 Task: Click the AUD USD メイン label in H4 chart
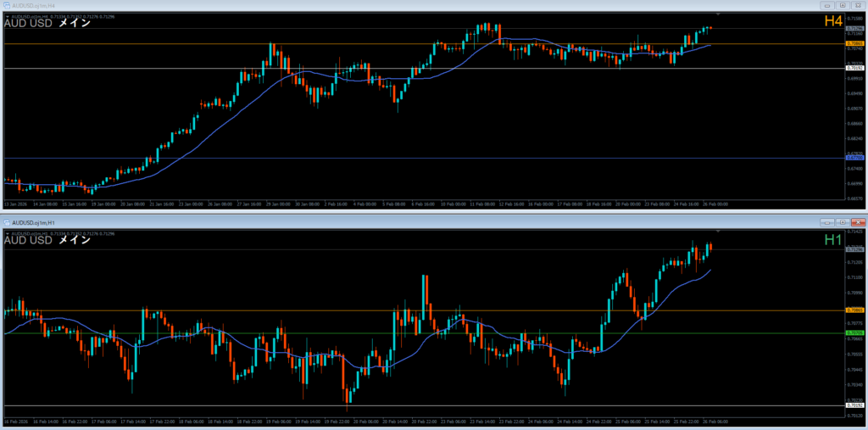[x=47, y=24]
